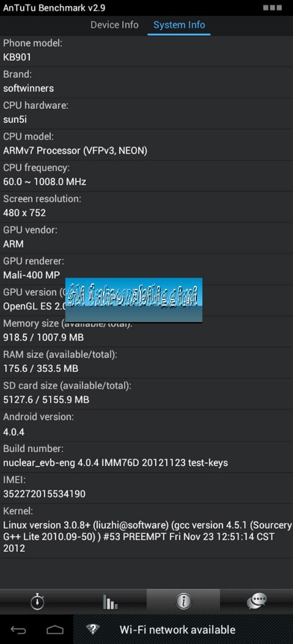Select the Build number row
This screenshot has width=293, height=644.
(x=146, y=456)
